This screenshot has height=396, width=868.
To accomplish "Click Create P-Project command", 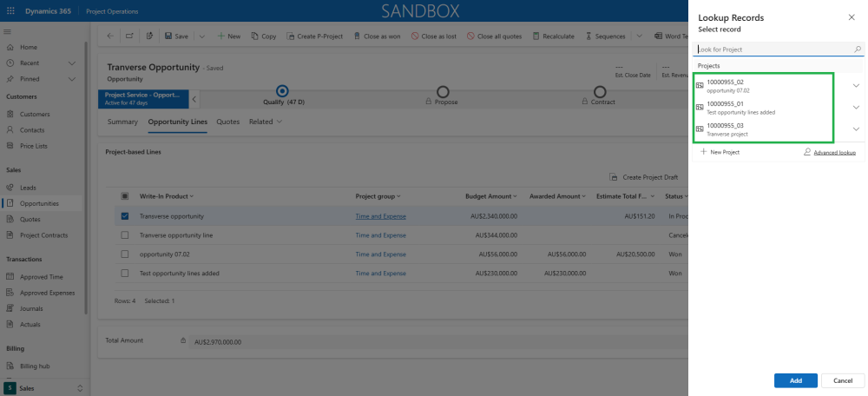I will point(315,36).
